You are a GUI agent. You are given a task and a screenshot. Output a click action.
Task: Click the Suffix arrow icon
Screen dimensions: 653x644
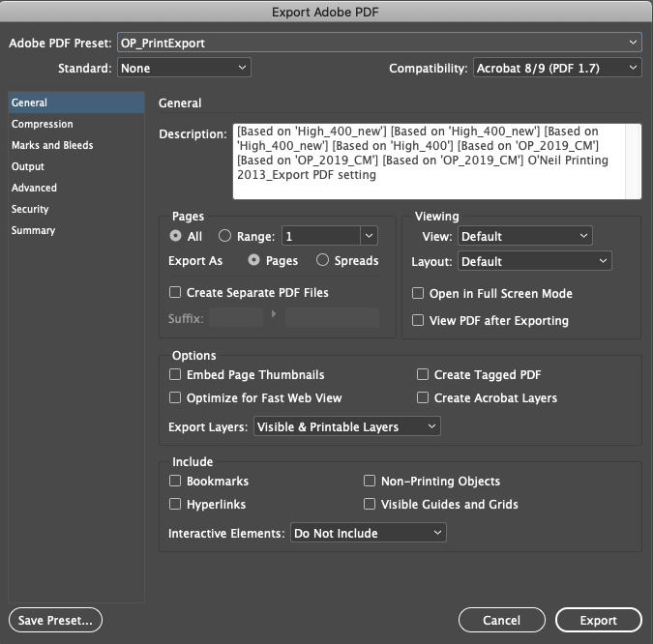[x=274, y=314]
